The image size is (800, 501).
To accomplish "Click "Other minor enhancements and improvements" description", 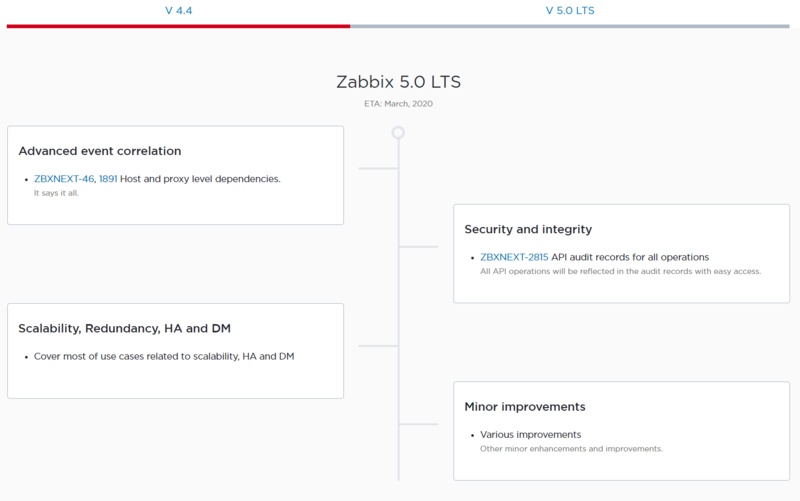I will [571, 449].
